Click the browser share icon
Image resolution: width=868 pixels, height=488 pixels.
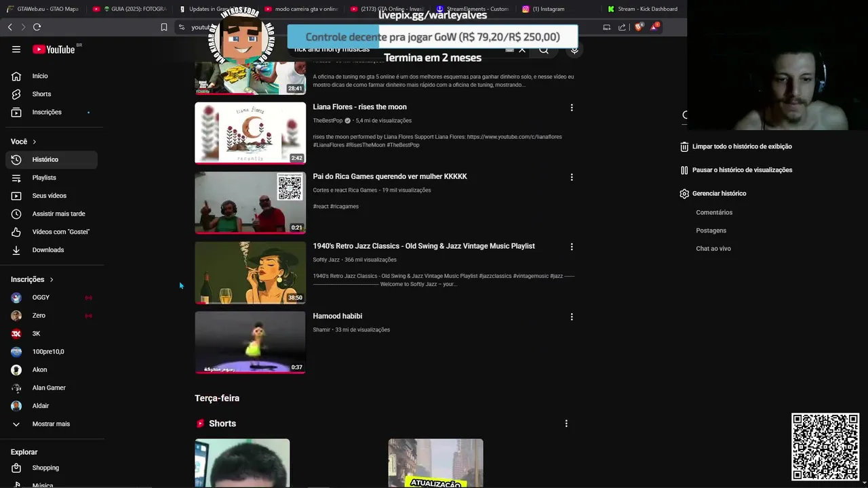point(622,27)
